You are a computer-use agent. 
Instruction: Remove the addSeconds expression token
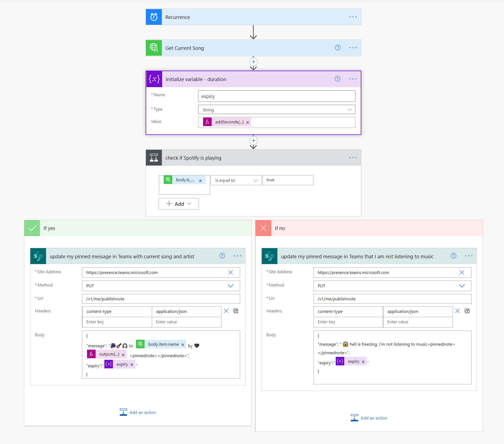click(248, 122)
